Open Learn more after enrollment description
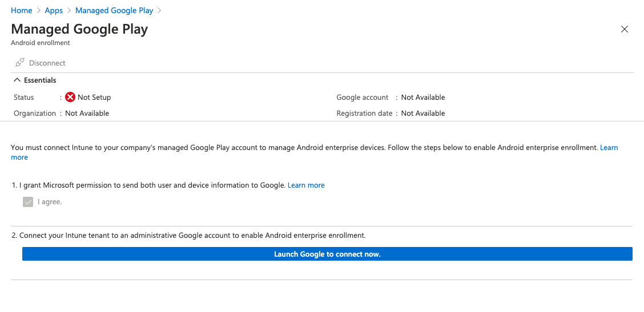Image resolution: width=644 pixels, height=312 pixels. pyautogui.click(x=609, y=148)
